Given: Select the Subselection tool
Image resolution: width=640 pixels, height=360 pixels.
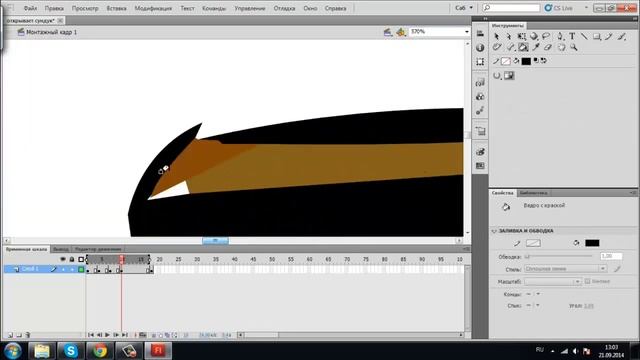Looking at the screenshot, I should (x=509, y=37).
